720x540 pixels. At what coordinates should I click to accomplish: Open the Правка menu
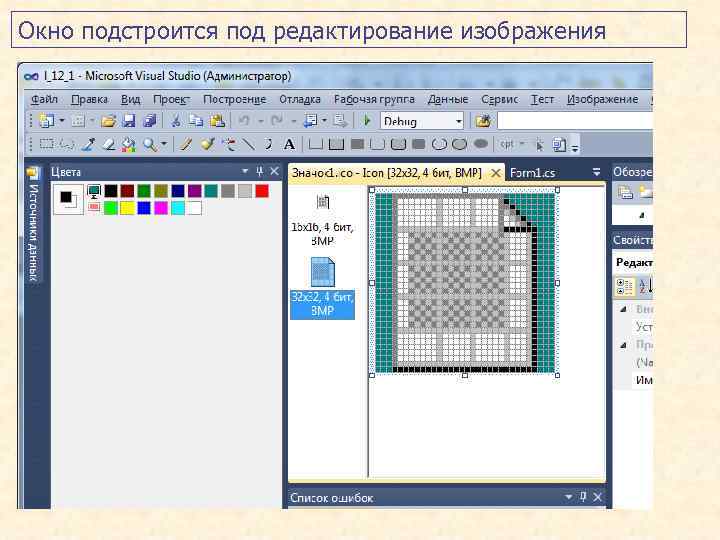point(89,99)
